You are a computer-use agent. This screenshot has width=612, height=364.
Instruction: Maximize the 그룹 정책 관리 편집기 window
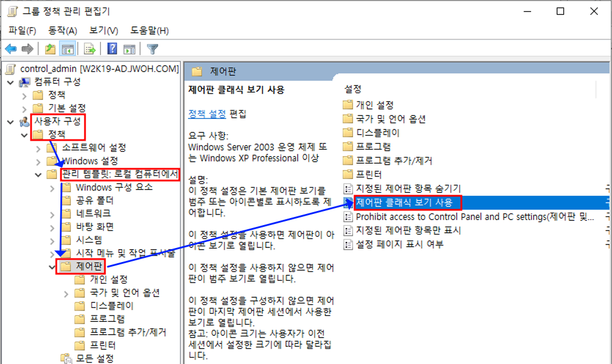(560, 11)
